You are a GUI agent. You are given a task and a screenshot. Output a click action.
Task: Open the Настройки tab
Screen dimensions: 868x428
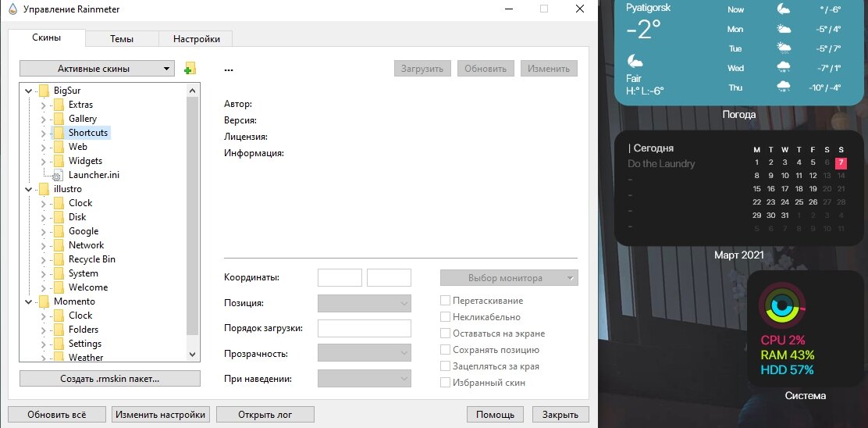tap(196, 39)
